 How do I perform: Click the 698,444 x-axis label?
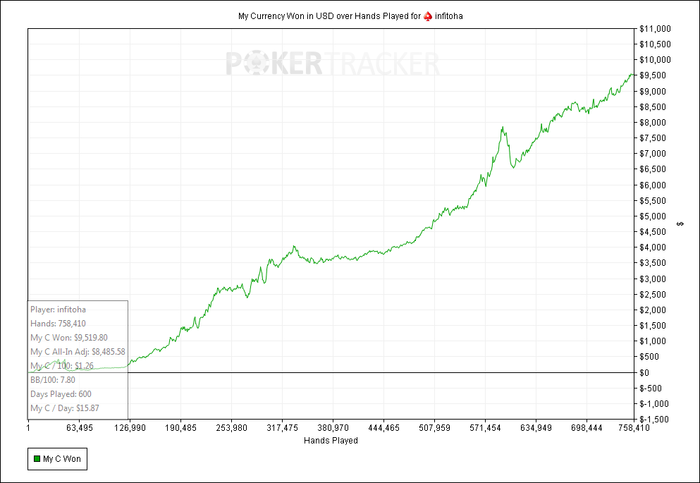click(587, 428)
